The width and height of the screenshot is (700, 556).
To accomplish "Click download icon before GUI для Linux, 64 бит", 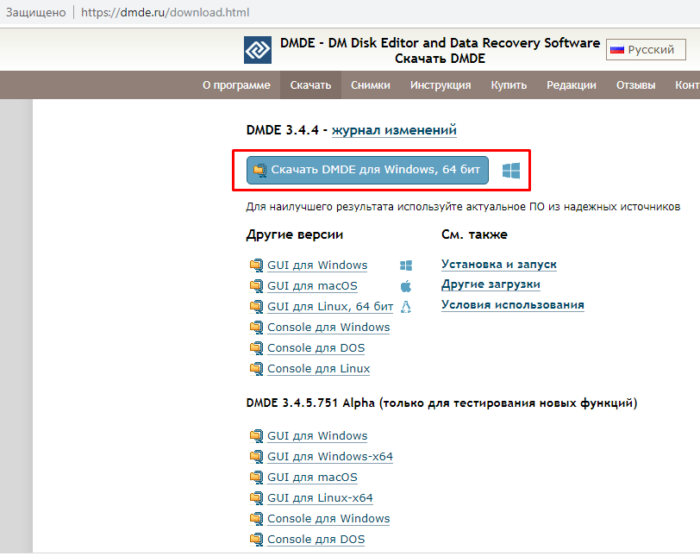I will (256, 307).
